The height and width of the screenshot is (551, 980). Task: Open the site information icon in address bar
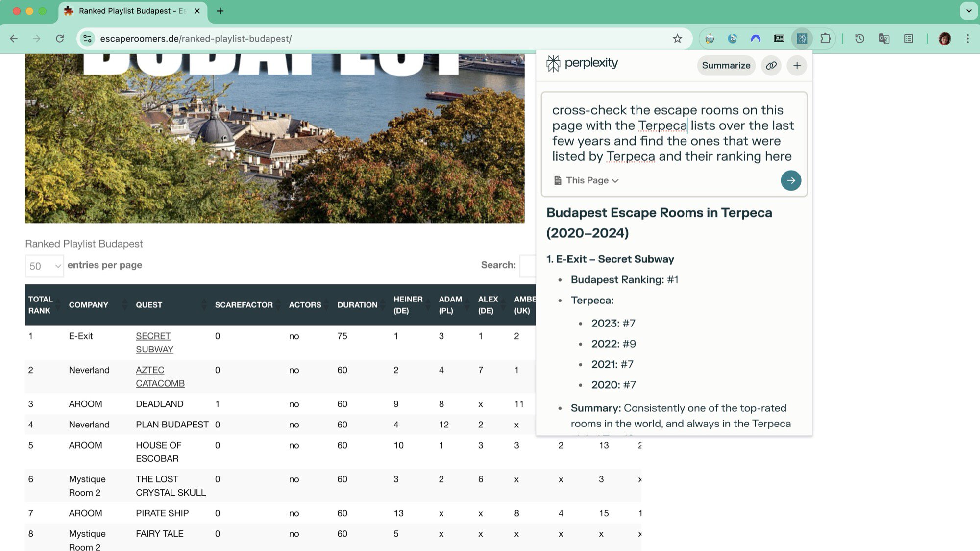88,39
